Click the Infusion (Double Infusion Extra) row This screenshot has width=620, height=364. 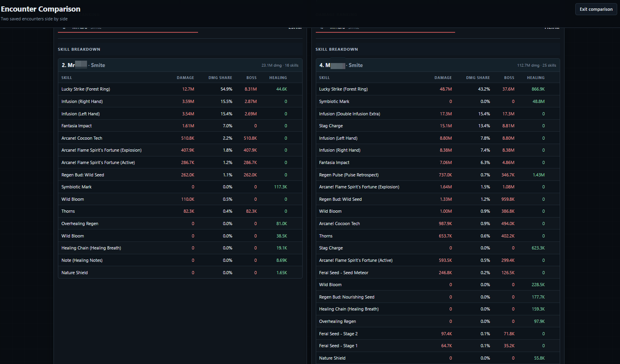click(438, 114)
